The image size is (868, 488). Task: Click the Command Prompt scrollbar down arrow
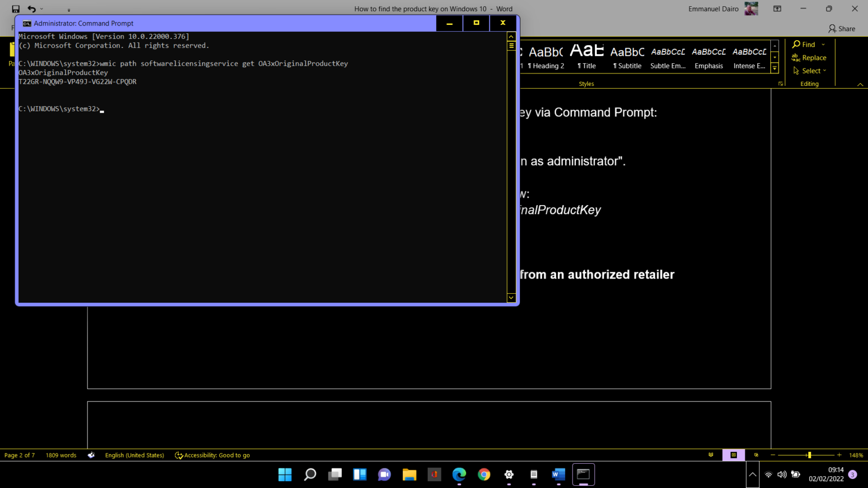pos(510,298)
